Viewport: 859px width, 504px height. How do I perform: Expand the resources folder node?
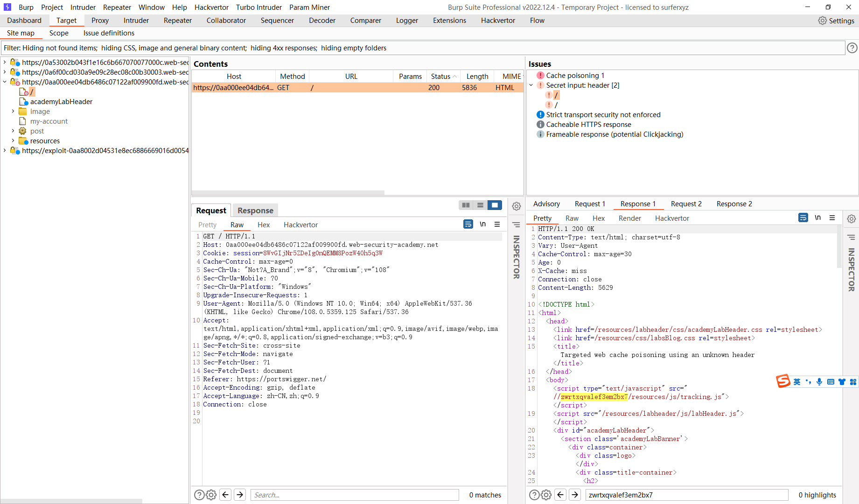point(13,140)
